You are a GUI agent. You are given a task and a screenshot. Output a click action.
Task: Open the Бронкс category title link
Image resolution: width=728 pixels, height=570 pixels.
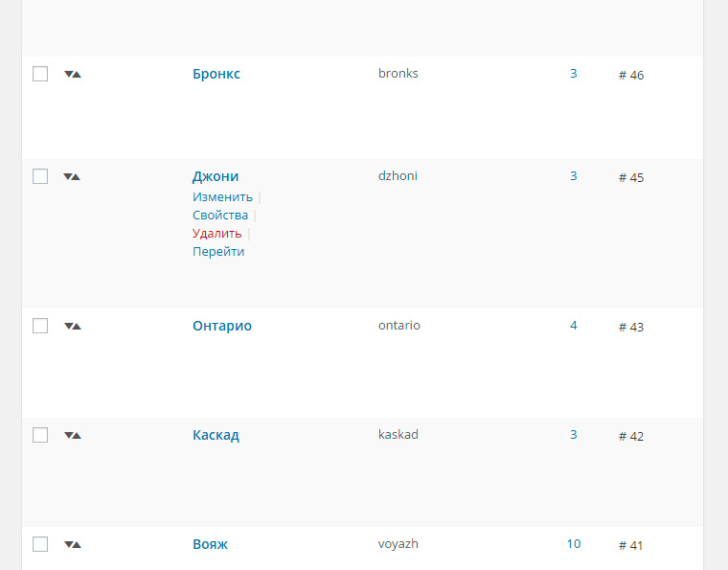(x=216, y=74)
